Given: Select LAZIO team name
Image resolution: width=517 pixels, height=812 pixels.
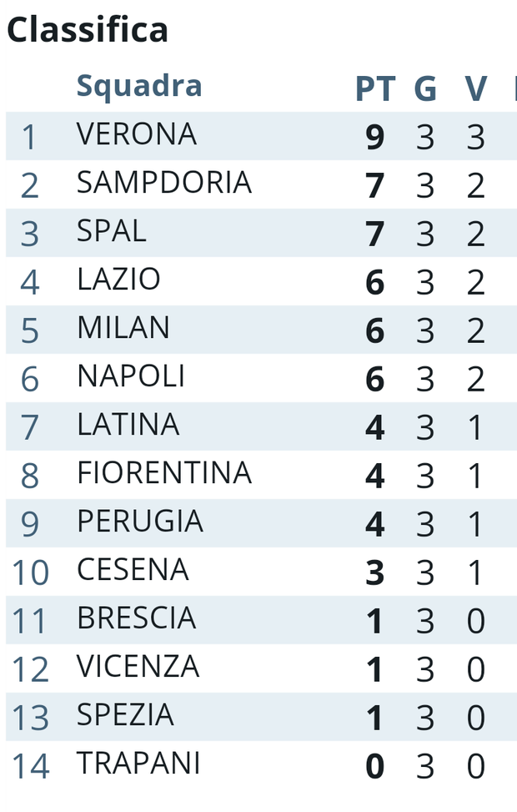Looking at the screenshot, I should click(118, 280).
